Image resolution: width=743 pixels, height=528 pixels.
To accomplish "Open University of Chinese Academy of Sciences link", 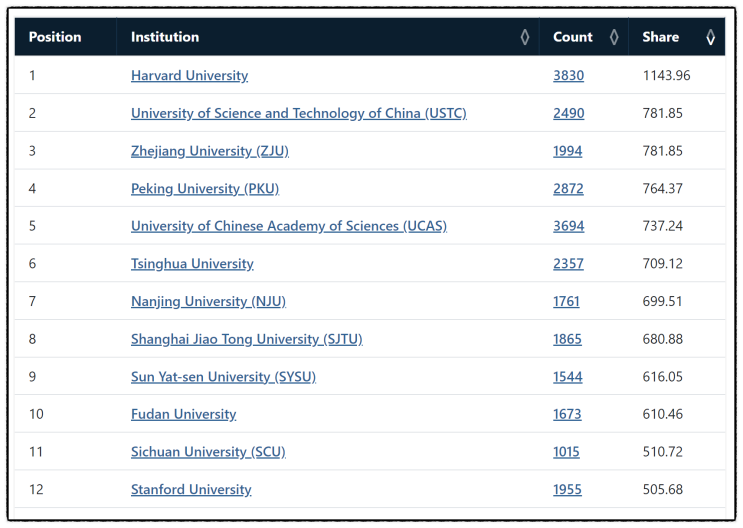I will tap(288, 226).
